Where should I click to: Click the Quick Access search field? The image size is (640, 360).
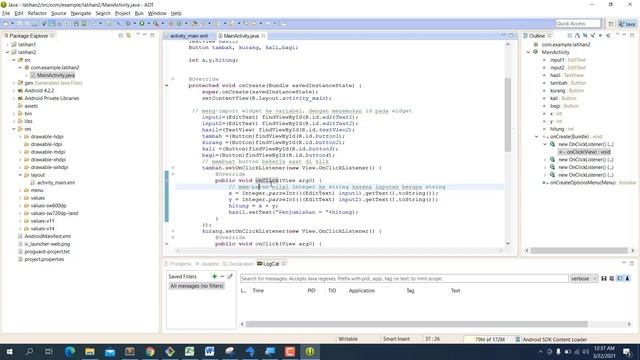coord(578,24)
